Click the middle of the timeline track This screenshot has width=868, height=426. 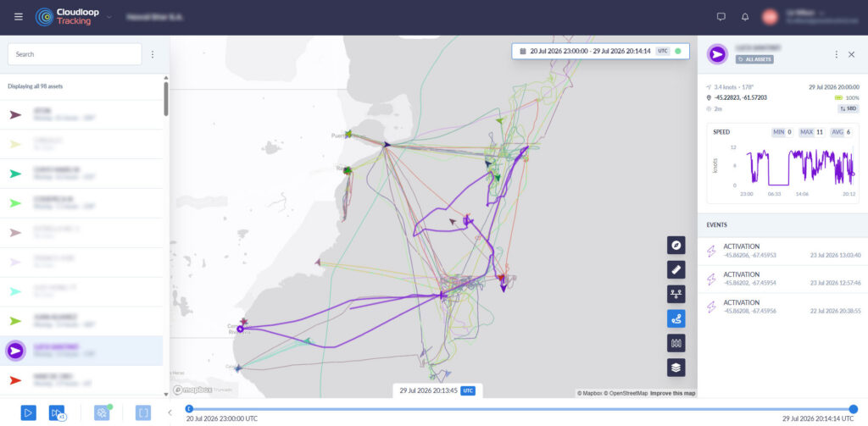521,409
